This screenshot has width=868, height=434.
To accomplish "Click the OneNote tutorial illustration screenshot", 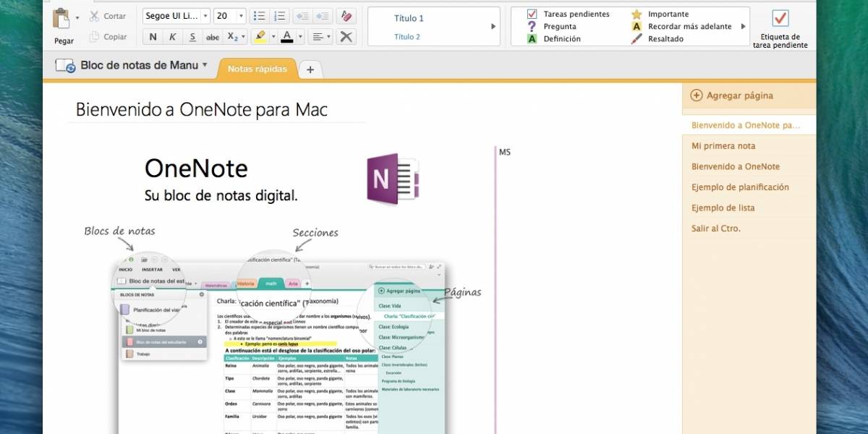I will click(x=282, y=344).
